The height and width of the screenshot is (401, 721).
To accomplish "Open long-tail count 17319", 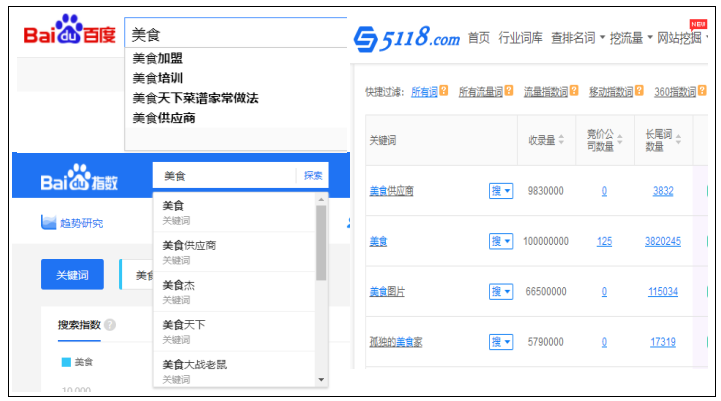I will point(663,342).
